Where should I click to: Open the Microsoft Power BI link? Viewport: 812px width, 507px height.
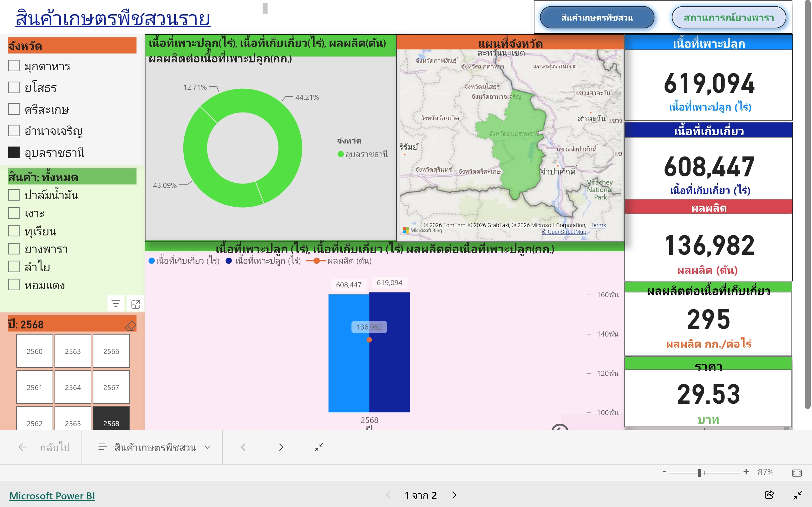click(52, 496)
